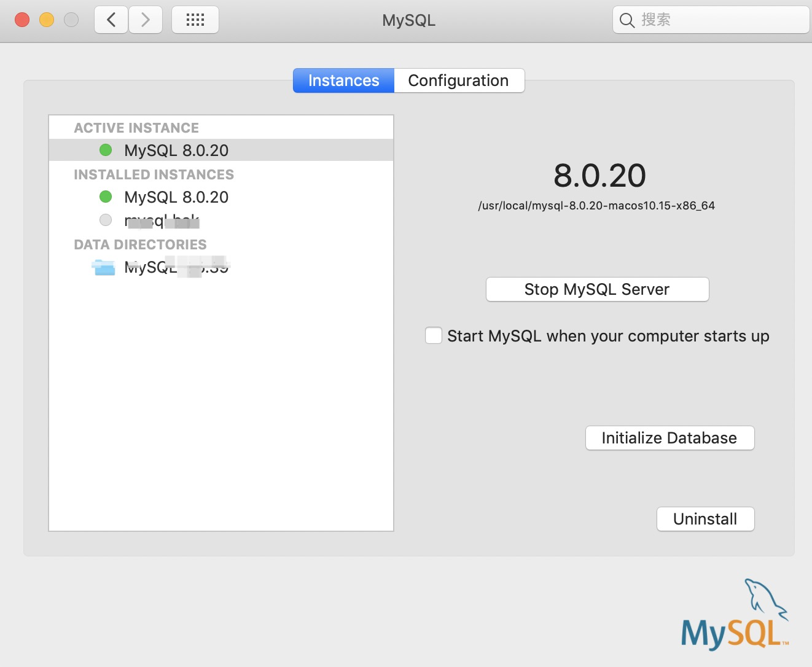Click the 8.0.20 version heading

click(599, 176)
